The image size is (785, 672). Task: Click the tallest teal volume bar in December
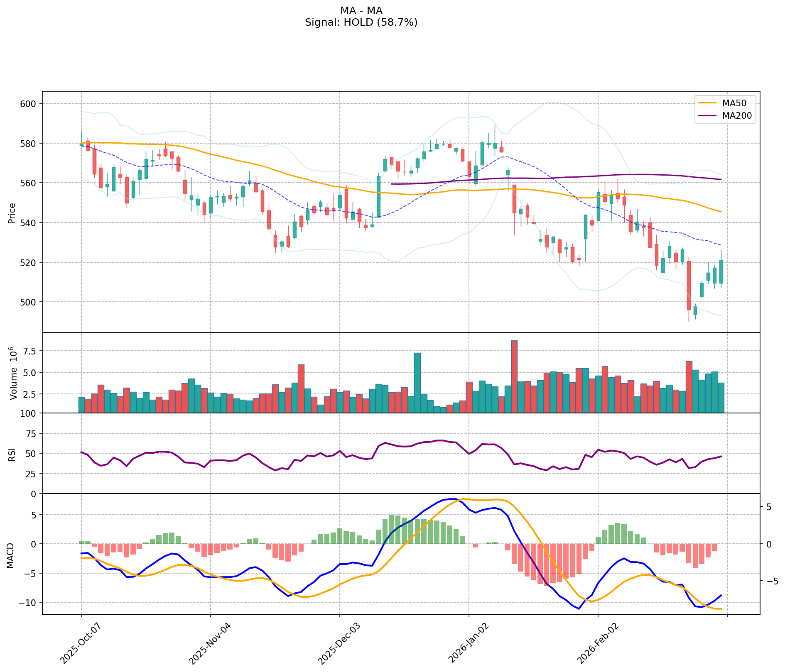coord(417,382)
